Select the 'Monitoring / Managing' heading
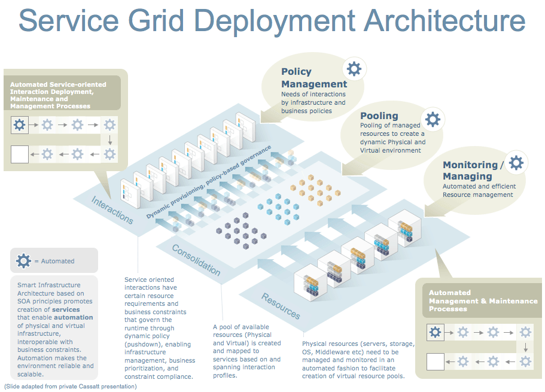Image resolution: width=545 pixels, height=392 pixels. (473, 170)
